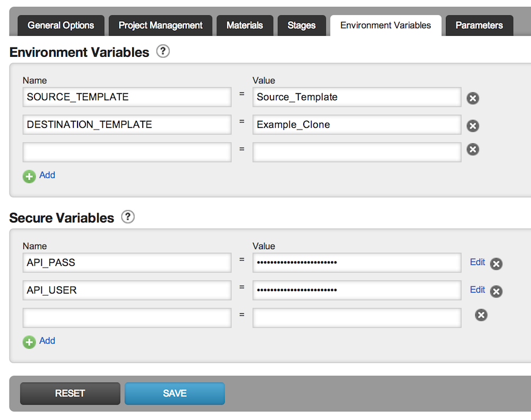Click green plus icon under Environment Variables
Viewport: 531px width, 420px height.
(x=29, y=176)
